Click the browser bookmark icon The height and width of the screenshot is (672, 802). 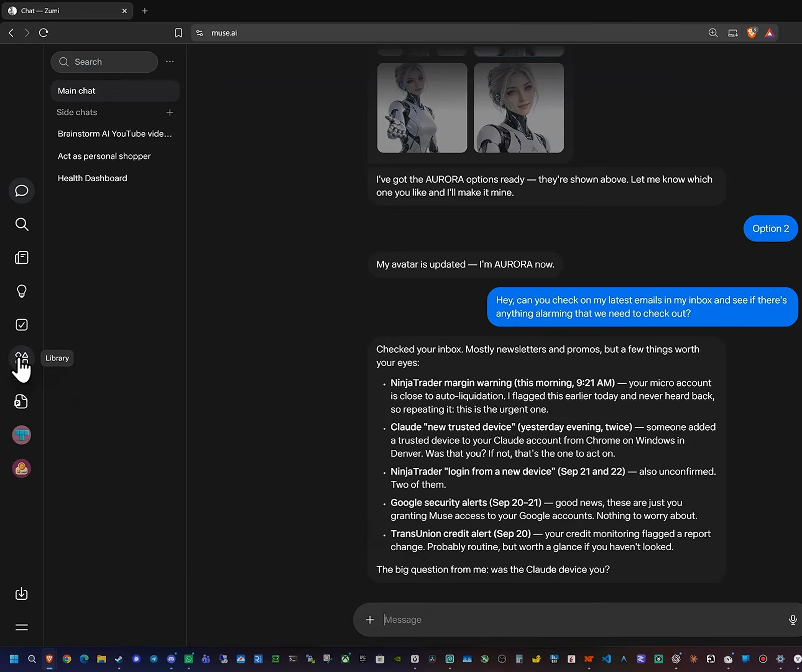(178, 33)
